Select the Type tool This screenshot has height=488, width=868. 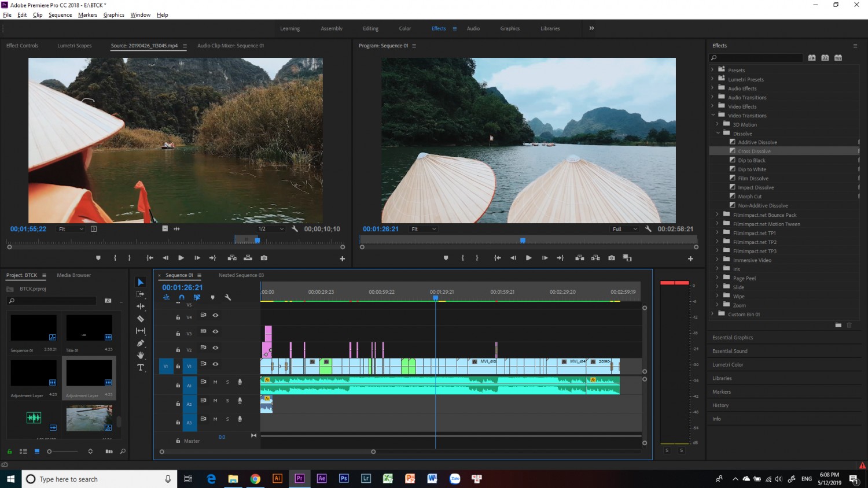pyautogui.click(x=141, y=368)
